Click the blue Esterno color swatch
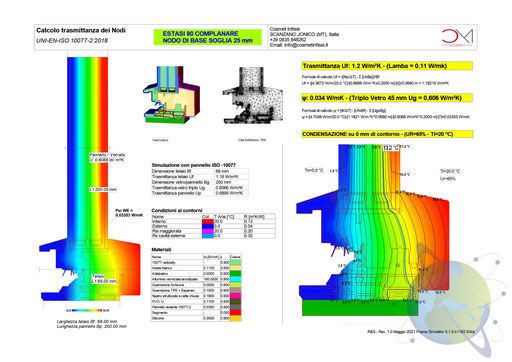Image resolution: width=512 pixels, height=362 pixels. [208, 226]
